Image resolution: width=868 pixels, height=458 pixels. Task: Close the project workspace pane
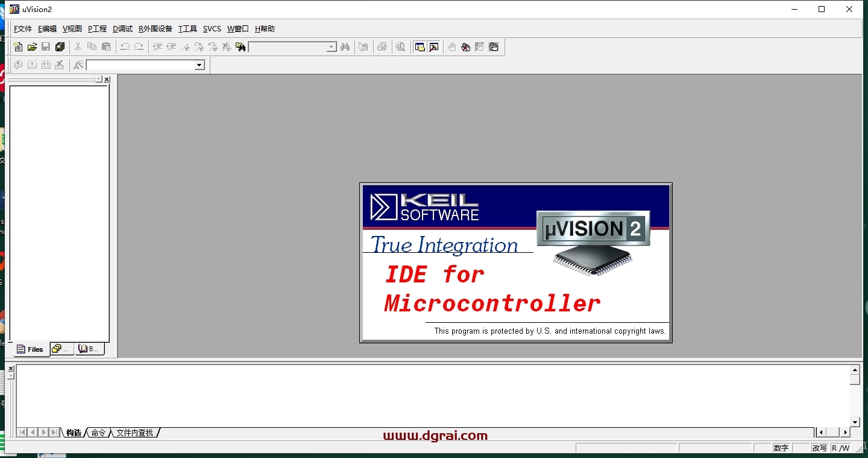107,80
